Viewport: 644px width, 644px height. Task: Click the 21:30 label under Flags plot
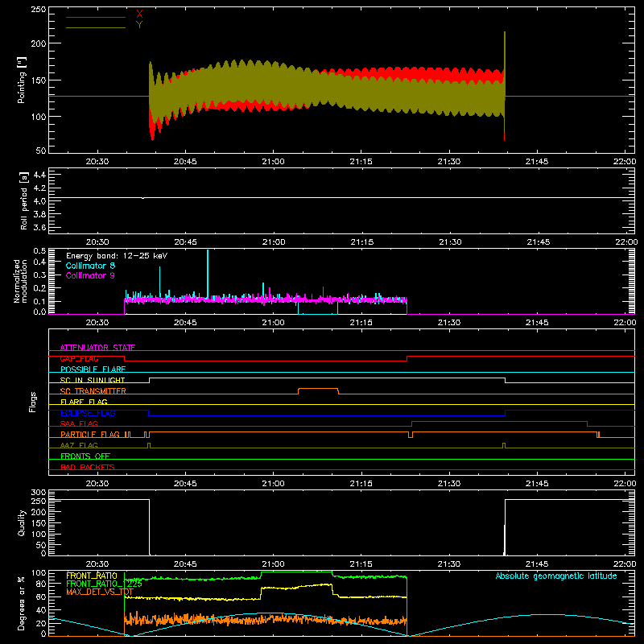click(449, 484)
